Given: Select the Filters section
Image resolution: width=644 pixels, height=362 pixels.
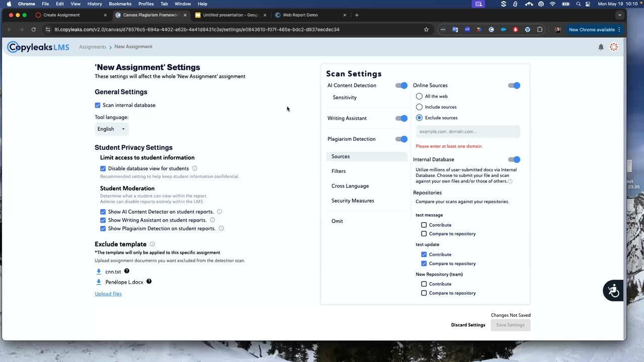Looking at the screenshot, I should pos(339,171).
